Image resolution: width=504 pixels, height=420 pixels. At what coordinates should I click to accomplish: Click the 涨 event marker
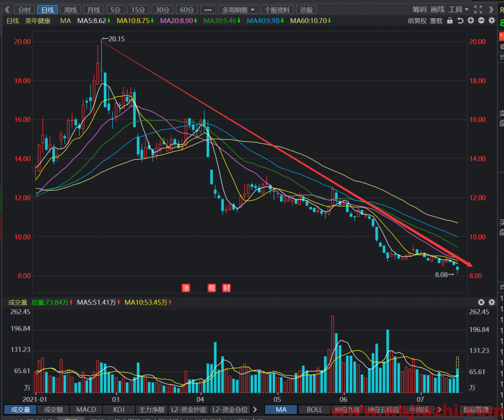tap(186, 288)
